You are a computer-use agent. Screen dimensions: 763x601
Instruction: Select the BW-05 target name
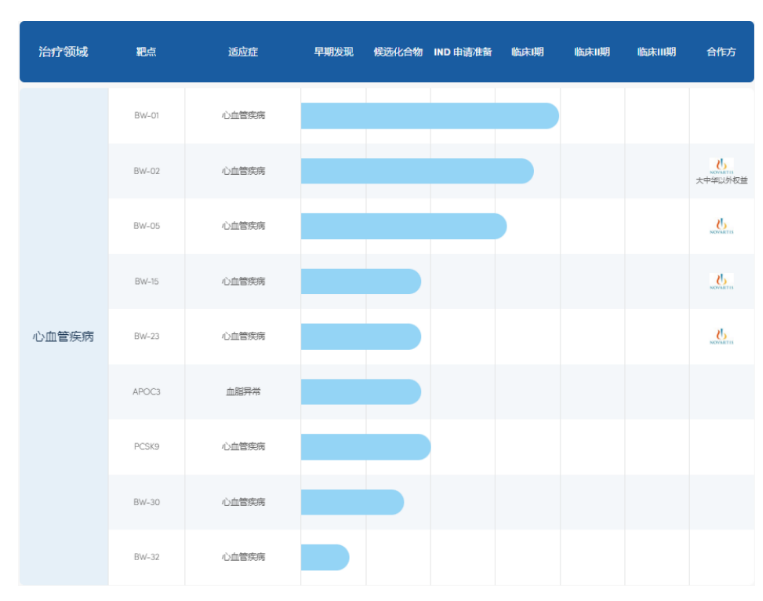(147, 226)
